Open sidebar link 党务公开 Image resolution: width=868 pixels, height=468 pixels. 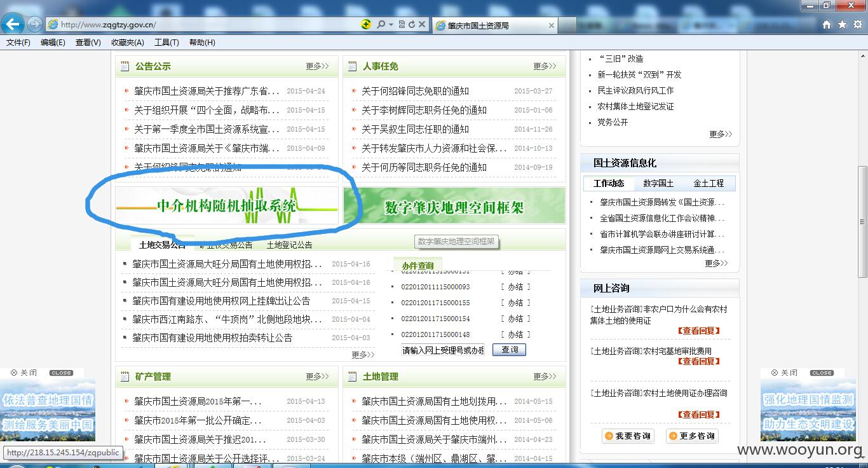tap(613, 122)
